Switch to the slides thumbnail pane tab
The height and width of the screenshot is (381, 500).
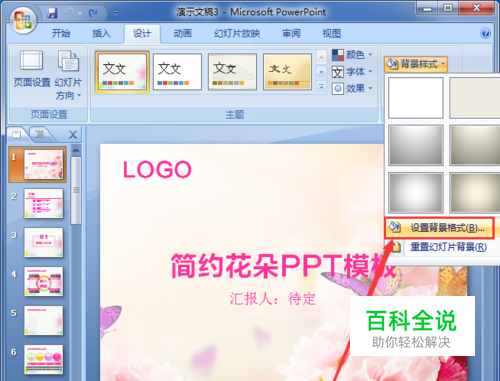[17, 134]
